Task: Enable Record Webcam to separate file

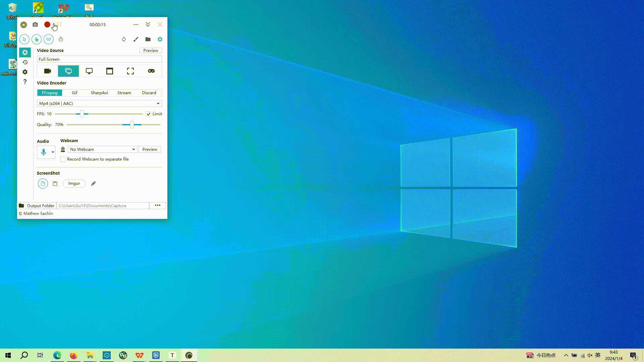Action: click(63, 159)
